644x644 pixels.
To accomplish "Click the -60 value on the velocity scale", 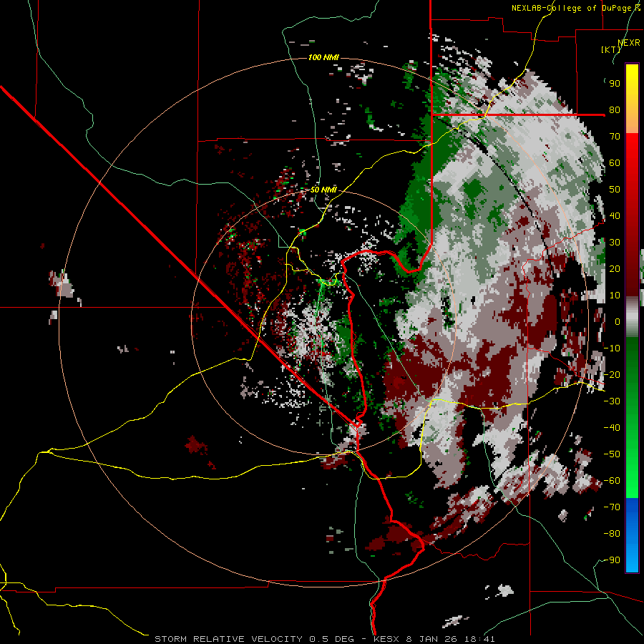I will click(612, 481).
